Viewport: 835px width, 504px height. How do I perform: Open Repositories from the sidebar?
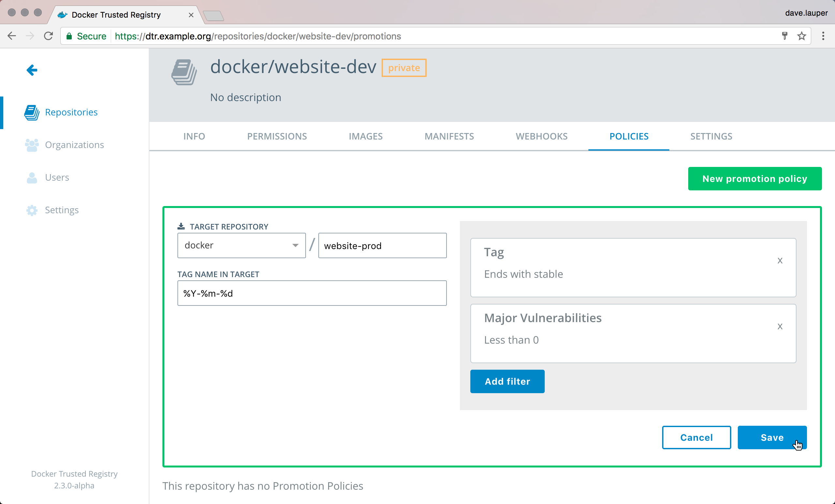[x=71, y=112]
